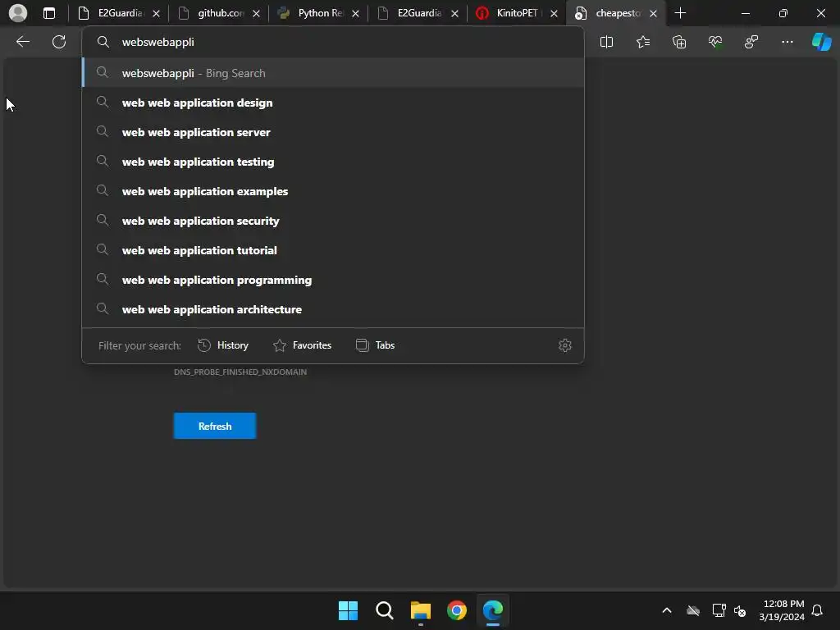Open the profile avatar icon
The image size is (840, 630).
point(18,13)
